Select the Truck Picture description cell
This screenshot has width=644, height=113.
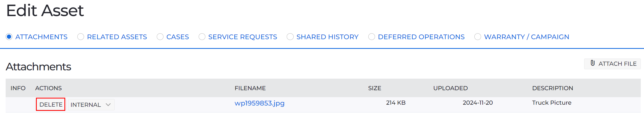(552, 103)
